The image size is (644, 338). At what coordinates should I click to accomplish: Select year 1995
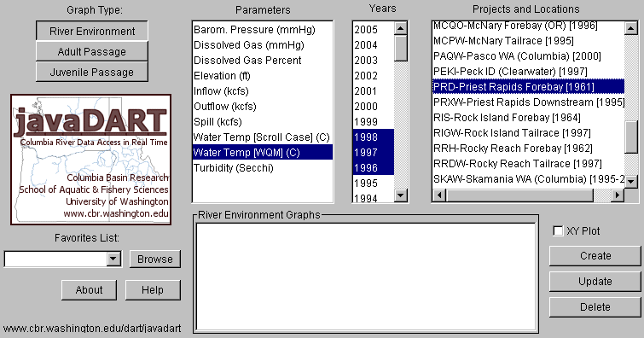pos(374,183)
